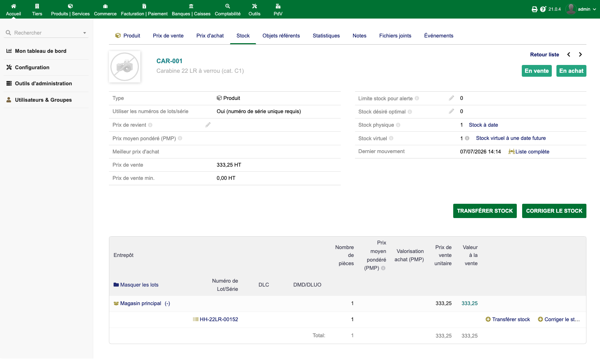Edit Prix de revient pencil icon
The height and width of the screenshot is (364, 600).
208,125
